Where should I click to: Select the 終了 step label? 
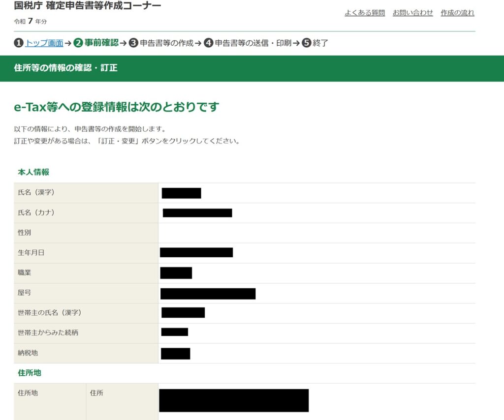(x=320, y=43)
